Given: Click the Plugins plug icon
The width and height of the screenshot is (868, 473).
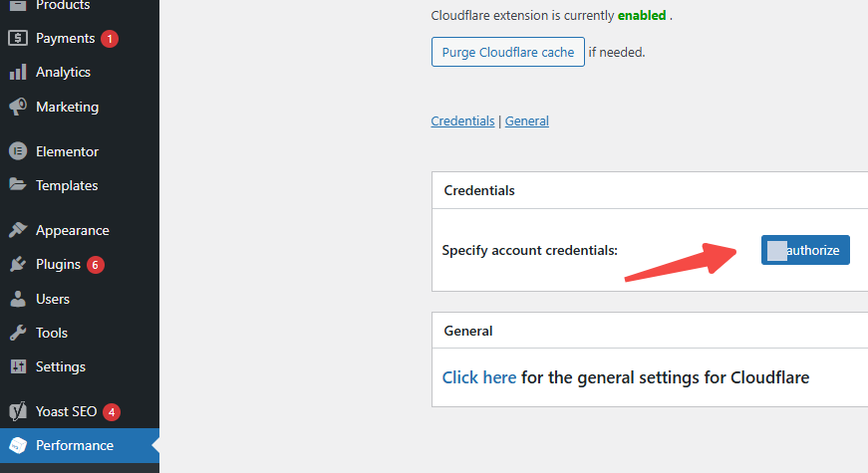Looking at the screenshot, I should [x=17, y=265].
